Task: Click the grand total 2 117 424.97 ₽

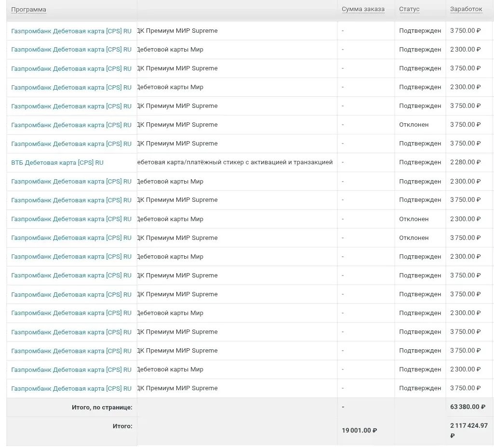Action: (469, 430)
